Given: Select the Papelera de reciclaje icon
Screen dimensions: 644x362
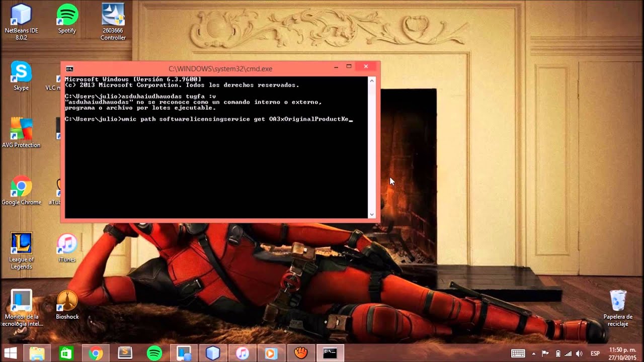Looking at the screenshot, I should coord(618,308).
